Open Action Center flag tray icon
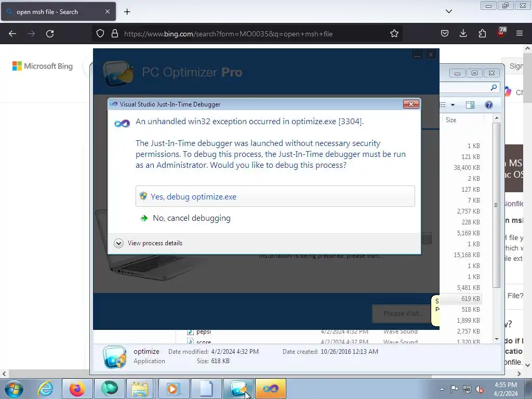 (x=454, y=389)
